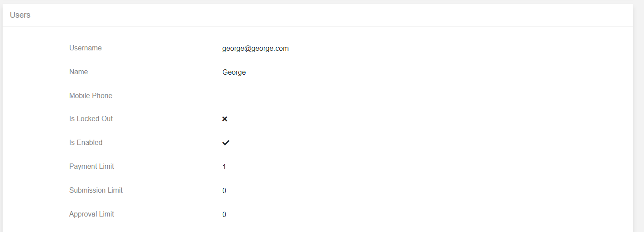Image resolution: width=644 pixels, height=232 pixels.
Task: Click the gray margin right of the panel
Action: click(638, 116)
